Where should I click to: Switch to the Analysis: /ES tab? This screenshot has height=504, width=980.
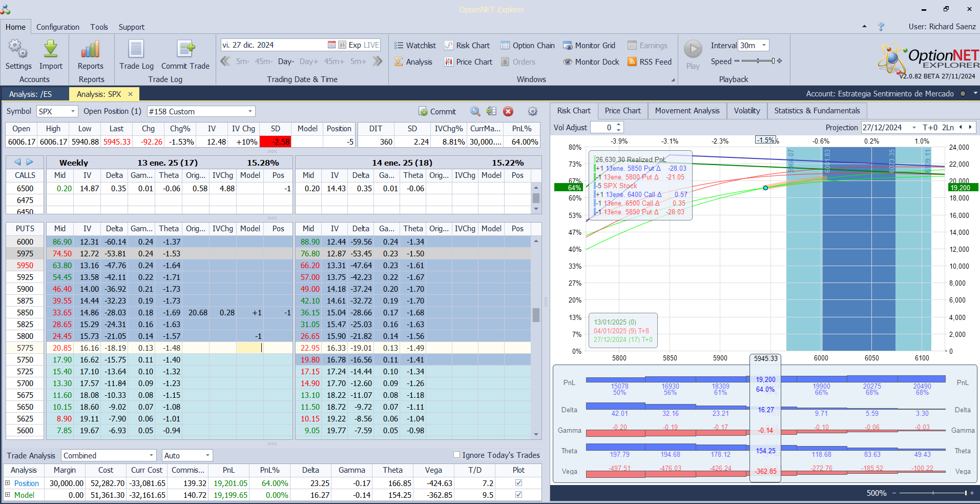[x=30, y=94]
